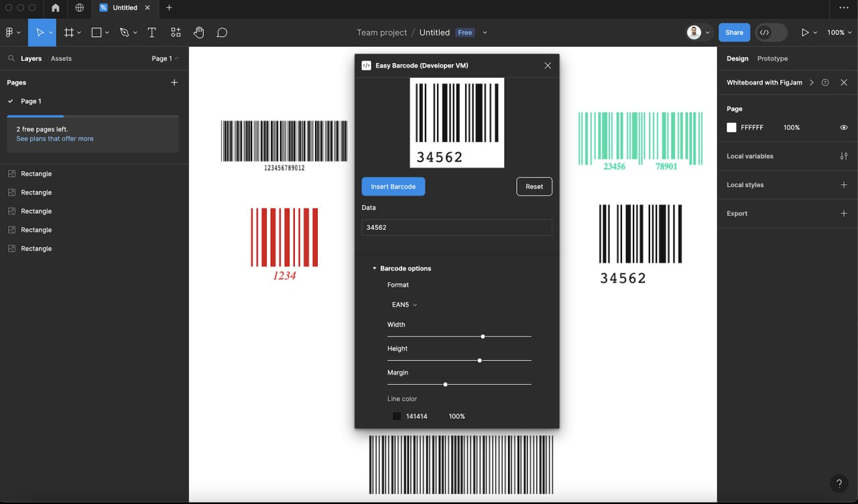
Task: Adjust the Height slider handle
Action: [x=479, y=361]
